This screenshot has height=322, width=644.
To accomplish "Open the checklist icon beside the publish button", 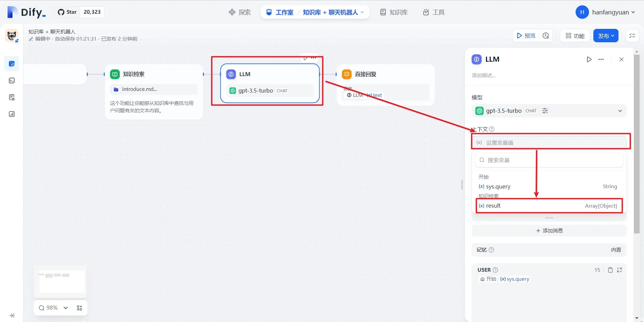I will click(x=632, y=36).
